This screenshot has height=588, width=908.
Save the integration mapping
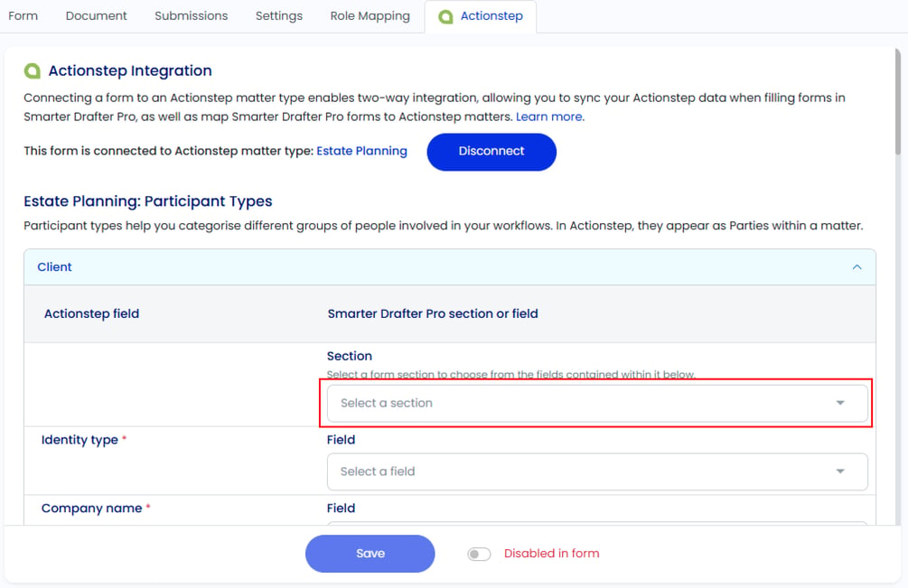coord(370,554)
